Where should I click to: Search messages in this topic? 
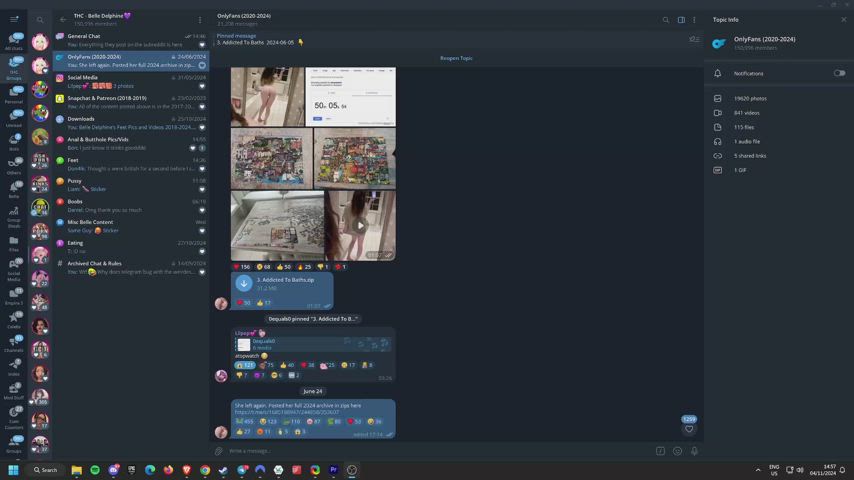666,20
